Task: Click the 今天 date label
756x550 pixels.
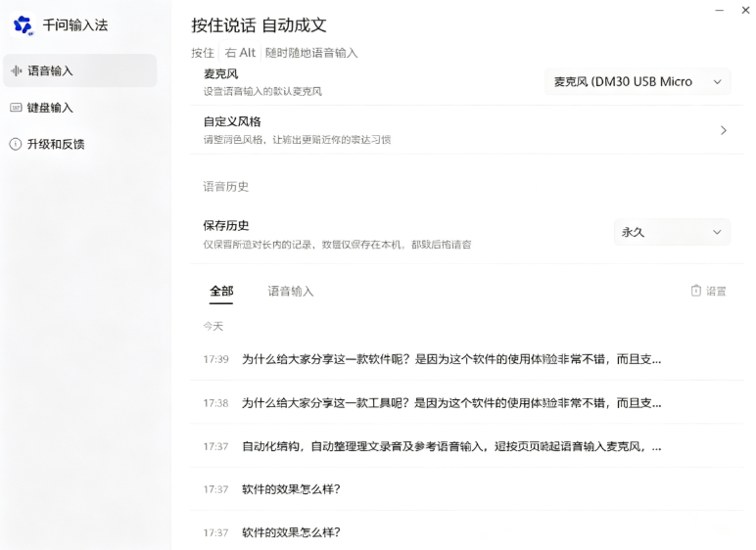Action: tap(213, 326)
